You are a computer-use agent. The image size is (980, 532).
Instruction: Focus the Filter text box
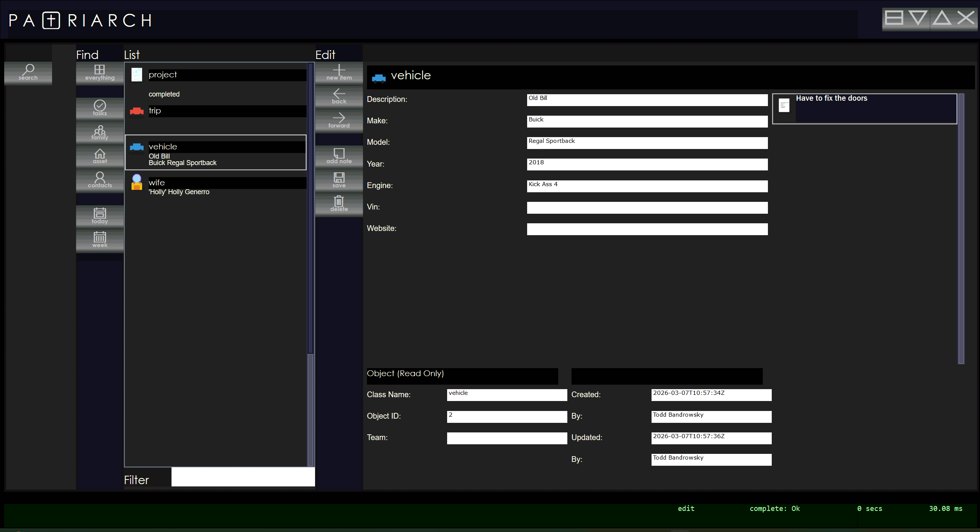point(243,477)
